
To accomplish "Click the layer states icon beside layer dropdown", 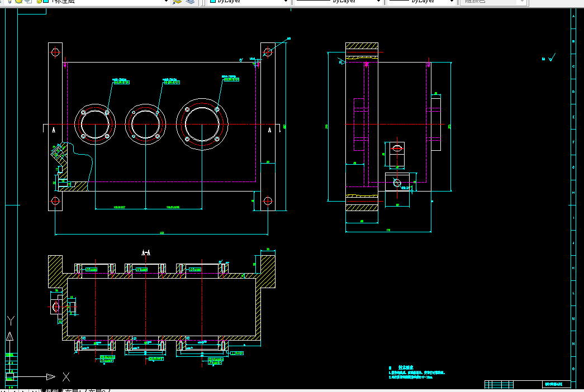I will 177,2.
